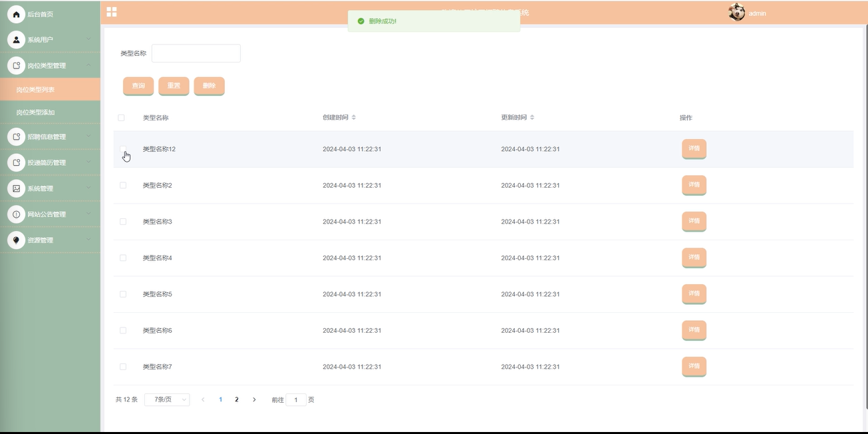Expand 投递简历管理 via its chevron
Image resolution: width=868 pixels, height=434 pixels.
(x=88, y=162)
